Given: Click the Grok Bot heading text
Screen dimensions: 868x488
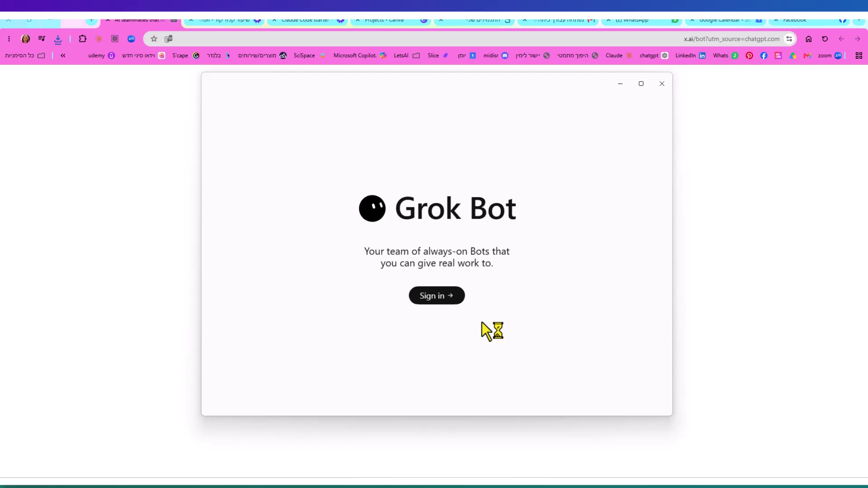Looking at the screenshot, I should click(x=455, y=208).
